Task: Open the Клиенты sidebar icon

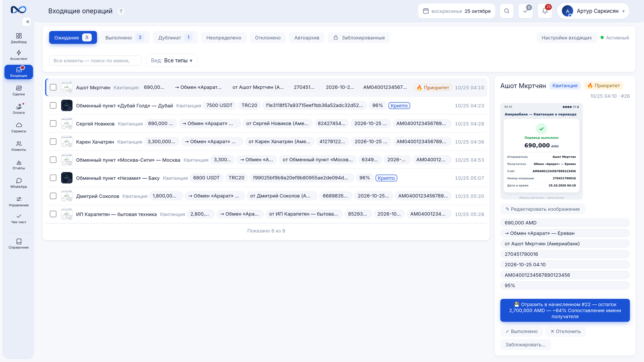Action: click(x=19, y=146)
